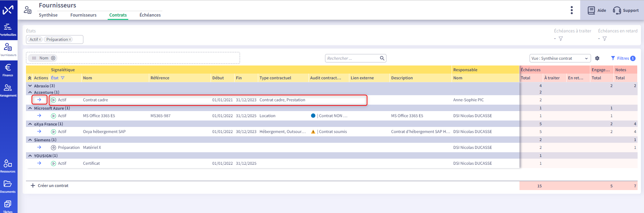644x213 pixels.
Task: Open the Oxya hébergement SAP row arrow
Action: click(x=39, y=131)
